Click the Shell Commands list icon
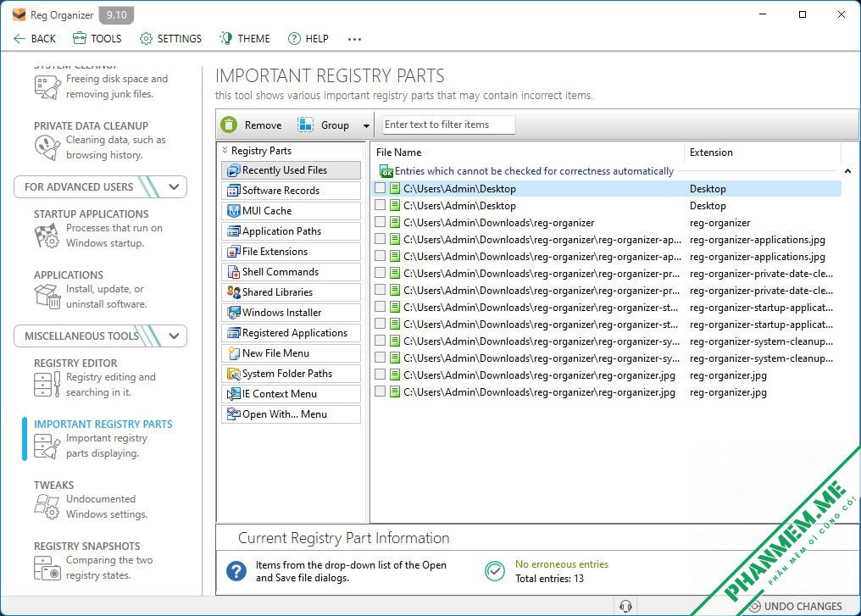 [233, 272]
